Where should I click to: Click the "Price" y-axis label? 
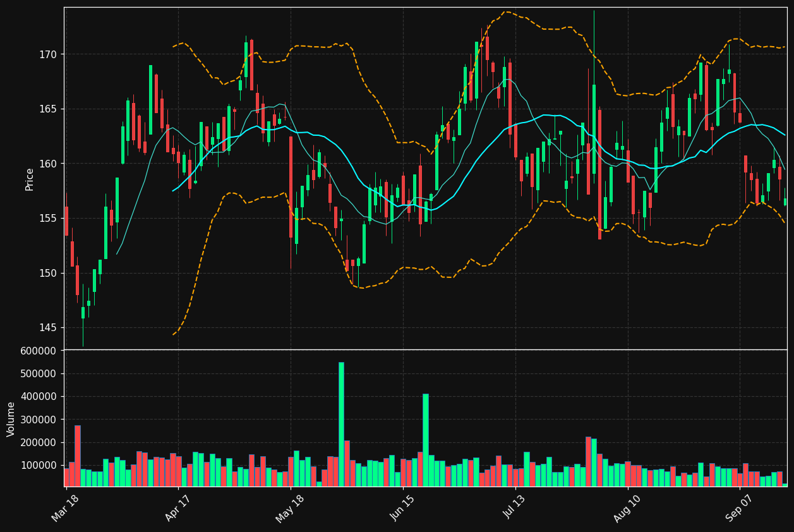(30, 179)
